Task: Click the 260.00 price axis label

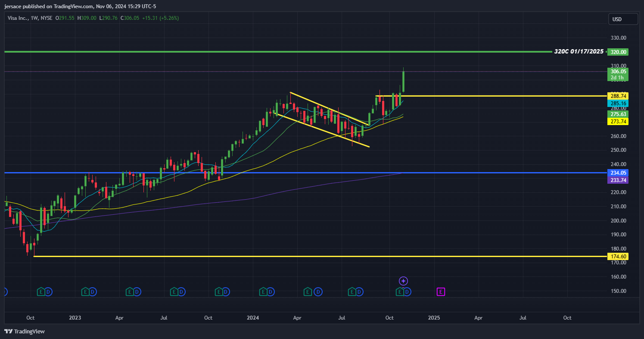Action: click(x=618, y=136)
